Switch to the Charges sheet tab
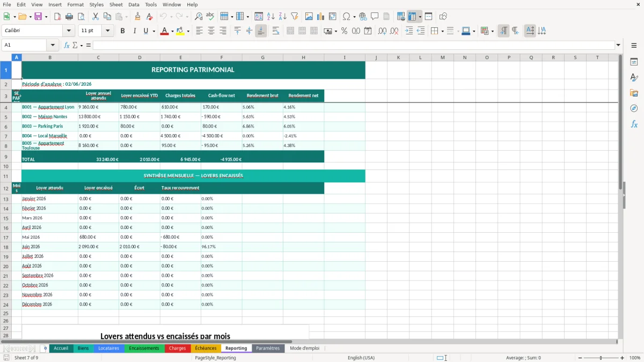This screenshot has height=362, width=644. click(177, 348)
